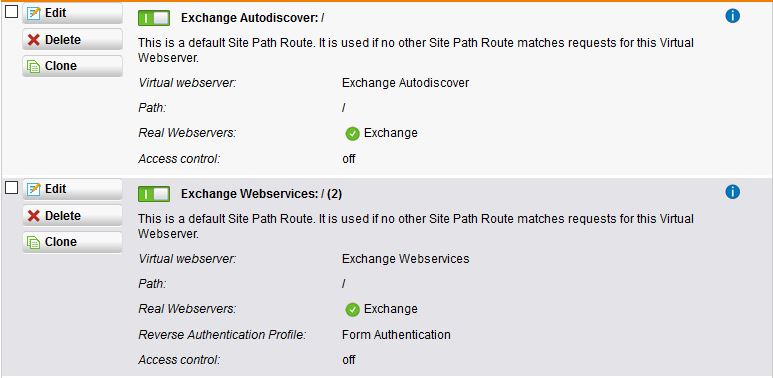
Task: Edit the Exchange Webservices route
Action: click(x=72, y=189)
